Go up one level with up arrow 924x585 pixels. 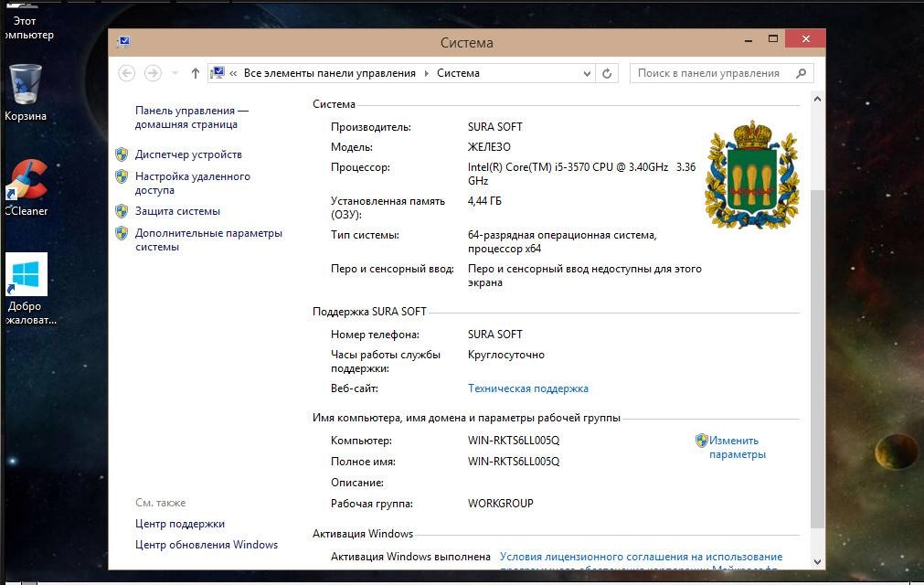point(196,73)
